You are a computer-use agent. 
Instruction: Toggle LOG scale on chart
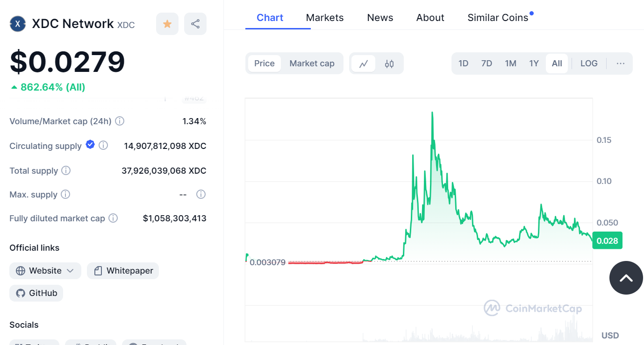pos(589,63)
